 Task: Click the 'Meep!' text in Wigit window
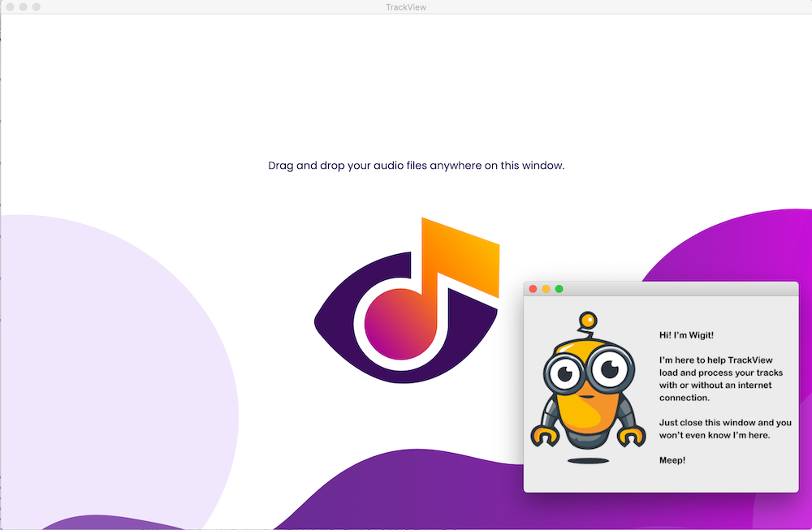(x=672, y=460)
